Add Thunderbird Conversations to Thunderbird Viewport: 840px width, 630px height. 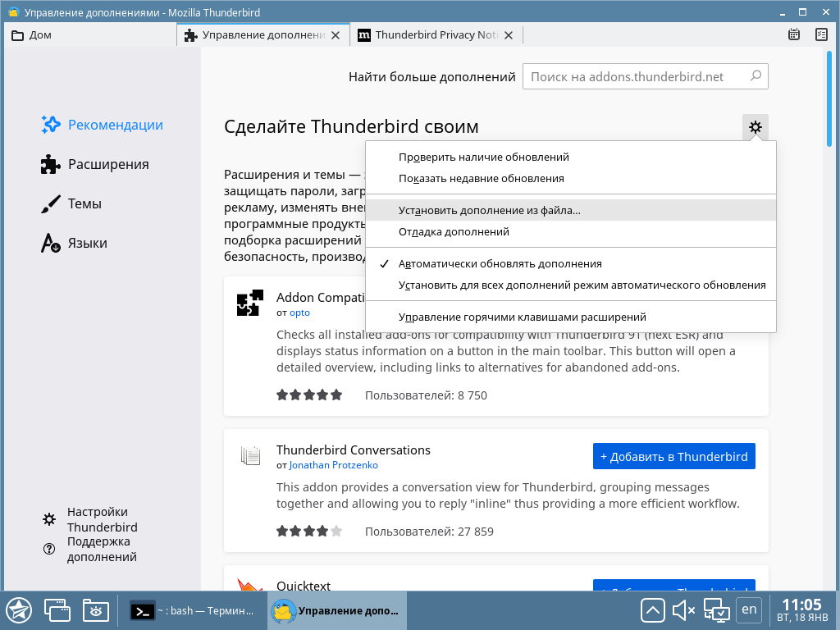673,456
